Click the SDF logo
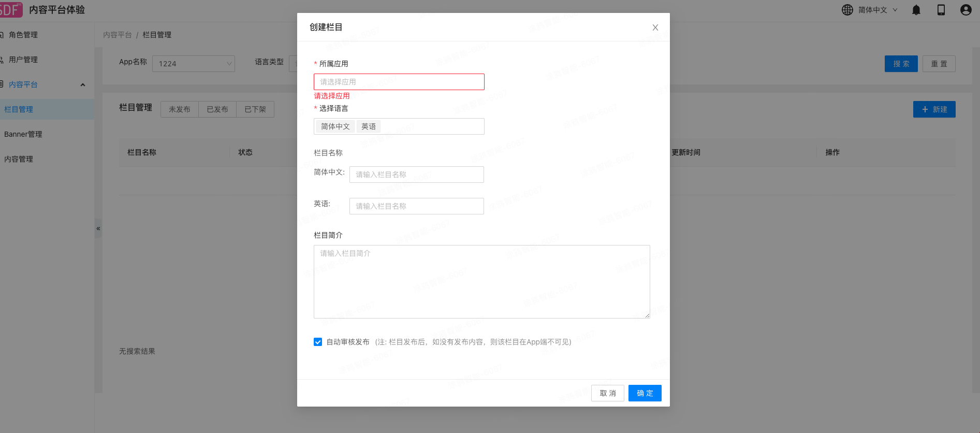Viewport: 980px width, 433px height. click(11, 10)
